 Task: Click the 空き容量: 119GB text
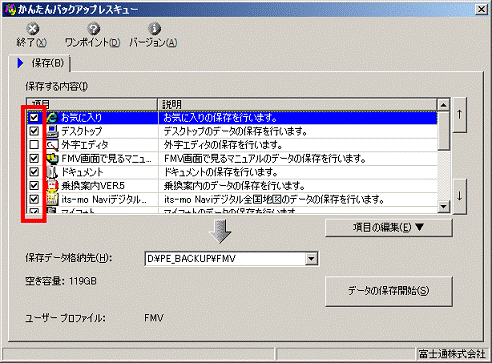(61, 281)
